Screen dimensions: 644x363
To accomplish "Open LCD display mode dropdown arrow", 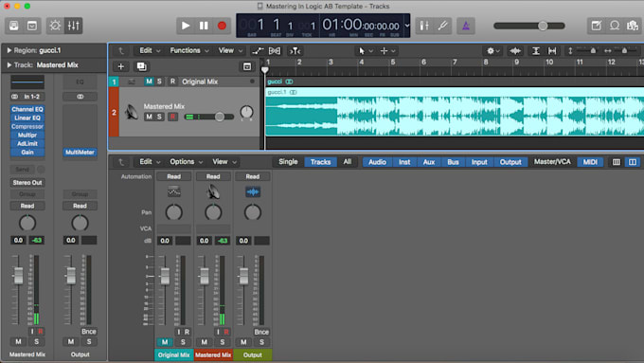I will click(x=407, y=26).
